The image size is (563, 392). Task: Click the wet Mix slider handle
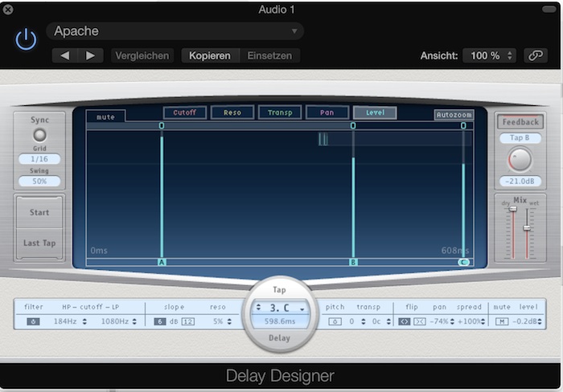pyautogui.click(x=527, y=227)
